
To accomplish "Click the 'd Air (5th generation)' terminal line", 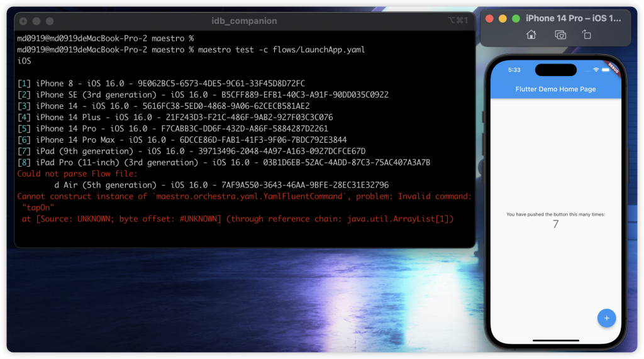I will click(221, 185).
